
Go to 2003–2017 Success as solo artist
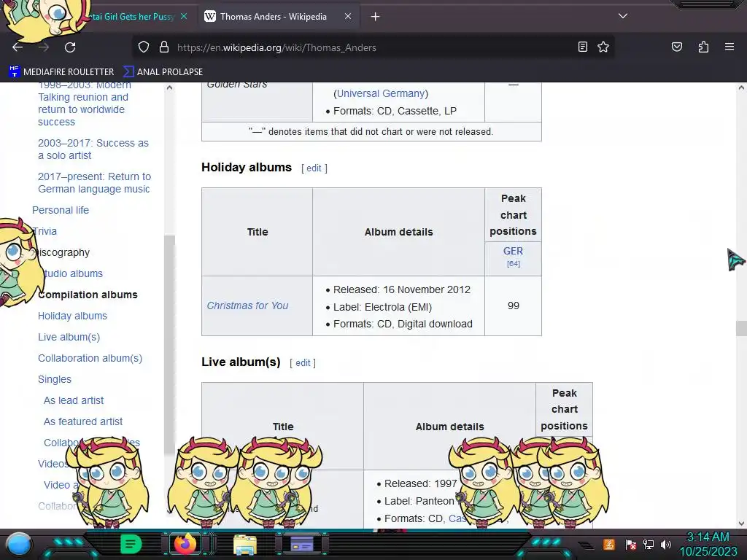tap(93, 149)
